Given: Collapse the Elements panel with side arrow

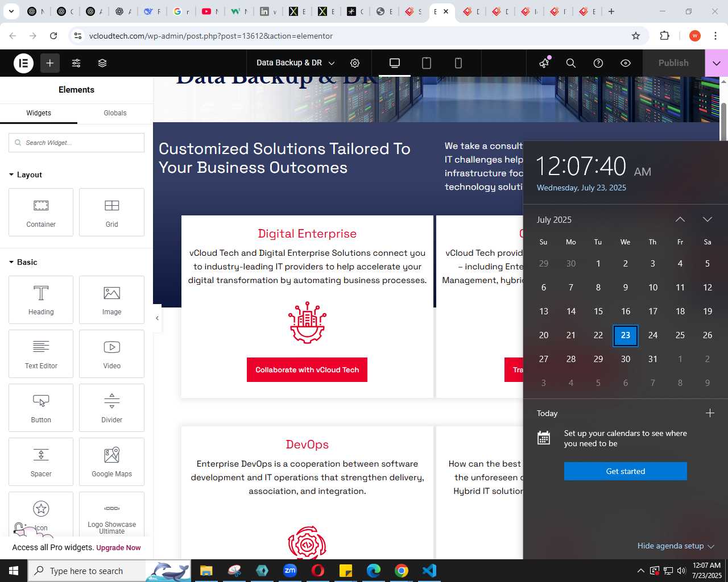Looking at the screenshot, I should click(x=157, y=318).
